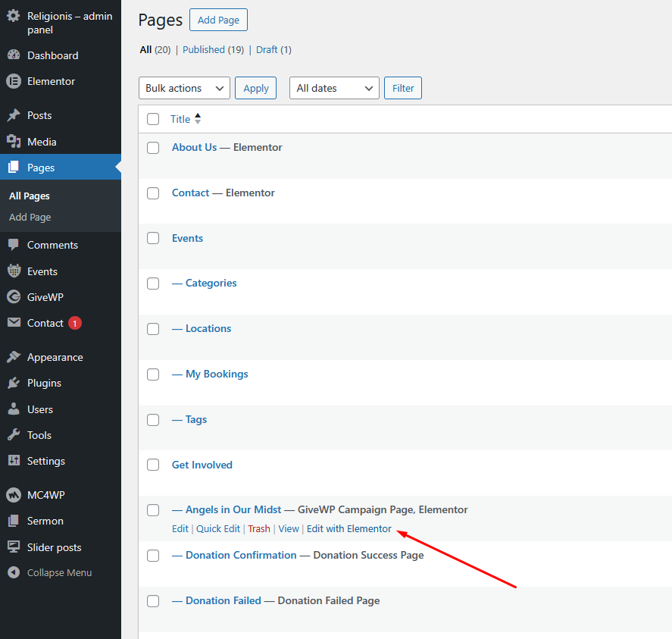Click Edit with Elementor link

click(349, 529)
